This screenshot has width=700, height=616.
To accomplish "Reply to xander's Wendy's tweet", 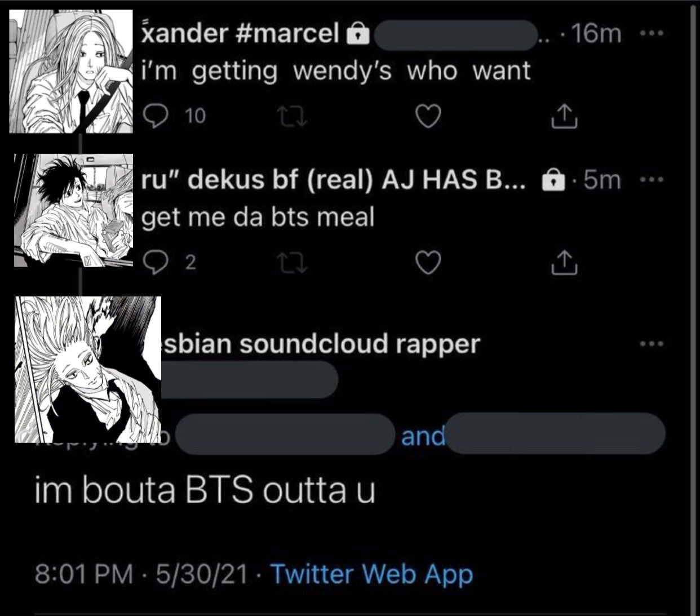I will pyautogui.click(x=153, y=116).
